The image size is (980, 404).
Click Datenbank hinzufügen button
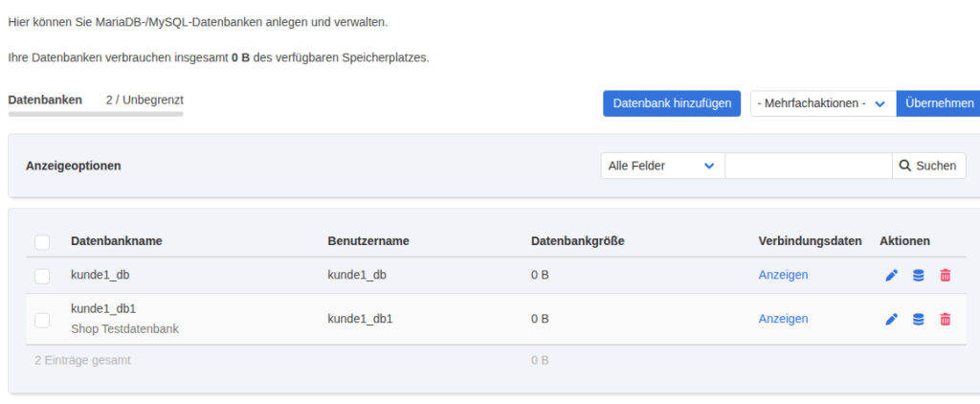pos(672,103)
